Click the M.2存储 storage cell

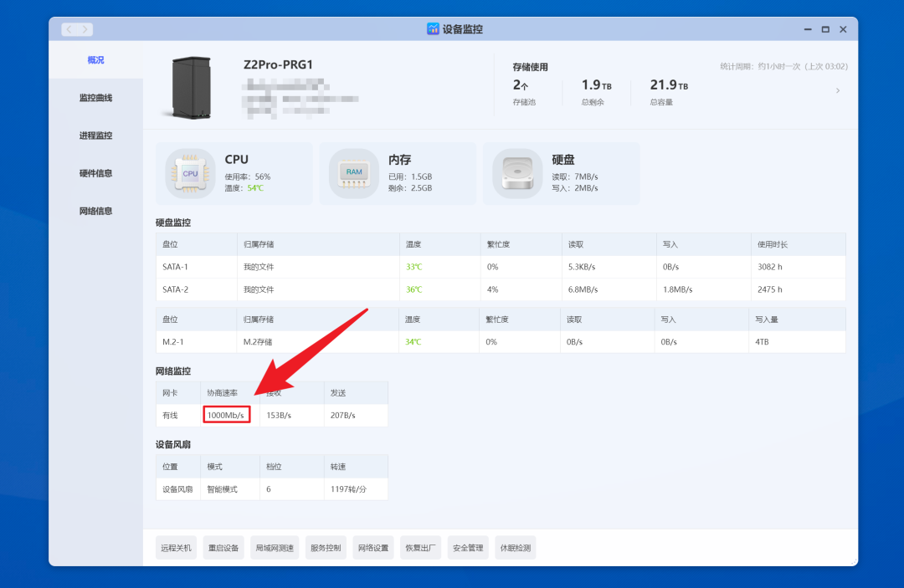tap(318, 341)
